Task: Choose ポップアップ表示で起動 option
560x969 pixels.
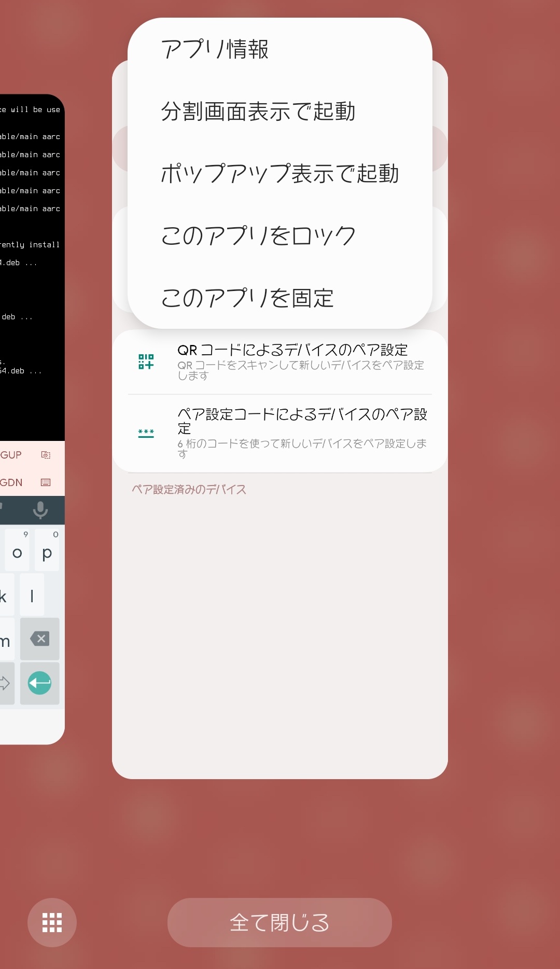Action: pos(279,174)
